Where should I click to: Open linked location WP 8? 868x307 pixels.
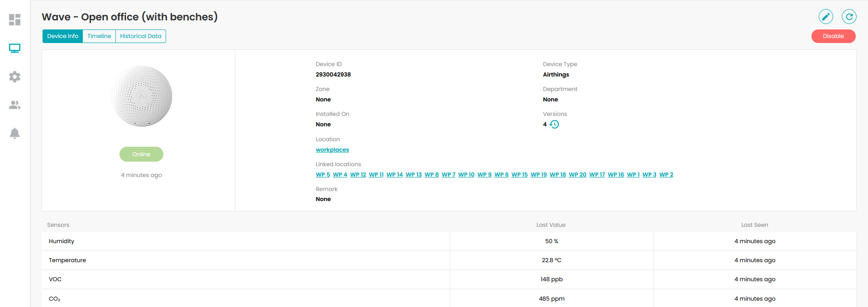[431, 175]
